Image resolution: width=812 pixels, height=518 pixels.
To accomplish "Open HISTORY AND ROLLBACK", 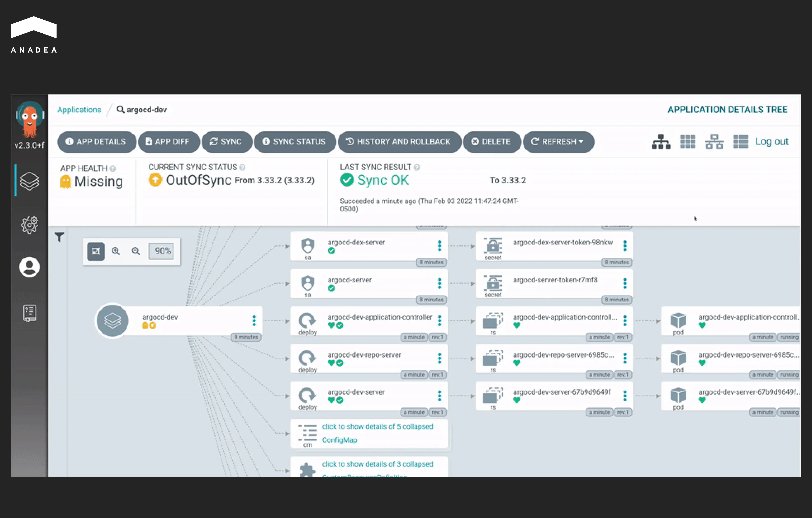I will click(399, 142).
